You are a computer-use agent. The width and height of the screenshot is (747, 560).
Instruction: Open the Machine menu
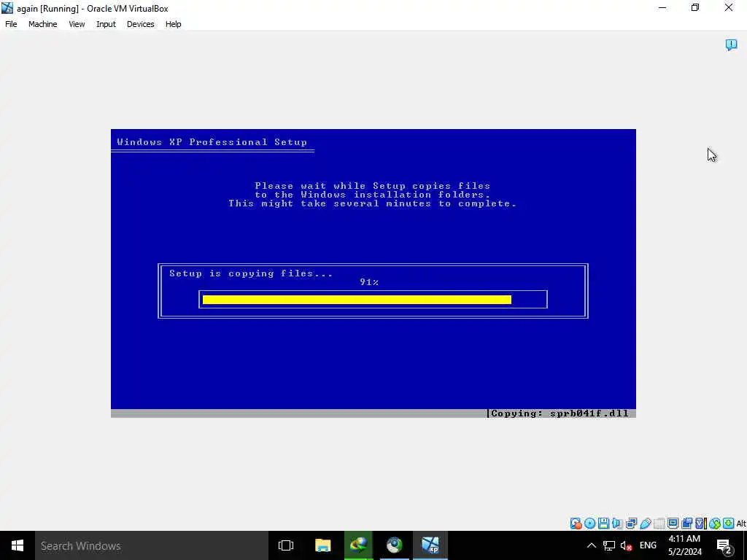click(43, 24)
